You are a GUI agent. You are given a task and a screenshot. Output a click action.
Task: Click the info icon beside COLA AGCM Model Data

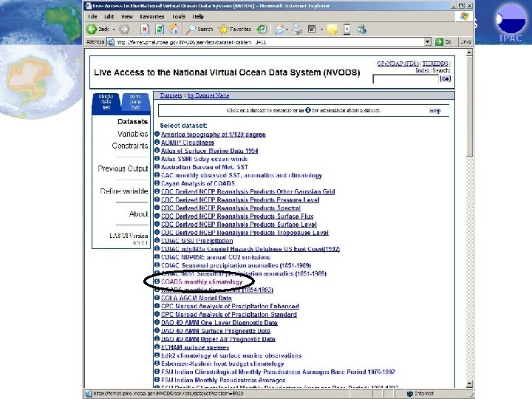pyautogui.click(x=157, y=298)
